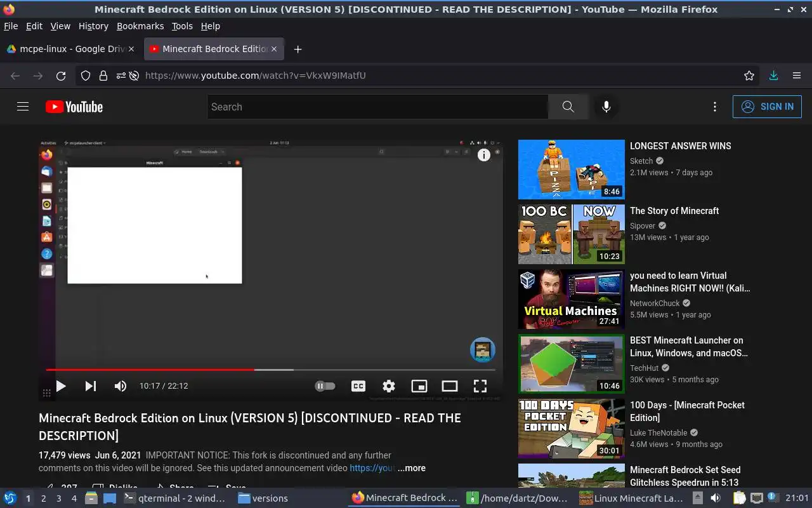Click the clock showing 21:01
Viewport: 812px width, 508px height.
point(797,498)
